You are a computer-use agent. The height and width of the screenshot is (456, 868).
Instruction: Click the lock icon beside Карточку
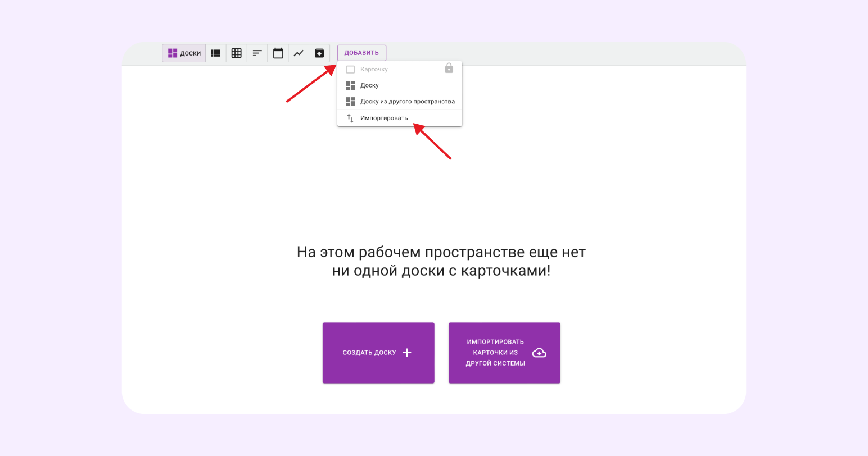[x=449, y=68]
